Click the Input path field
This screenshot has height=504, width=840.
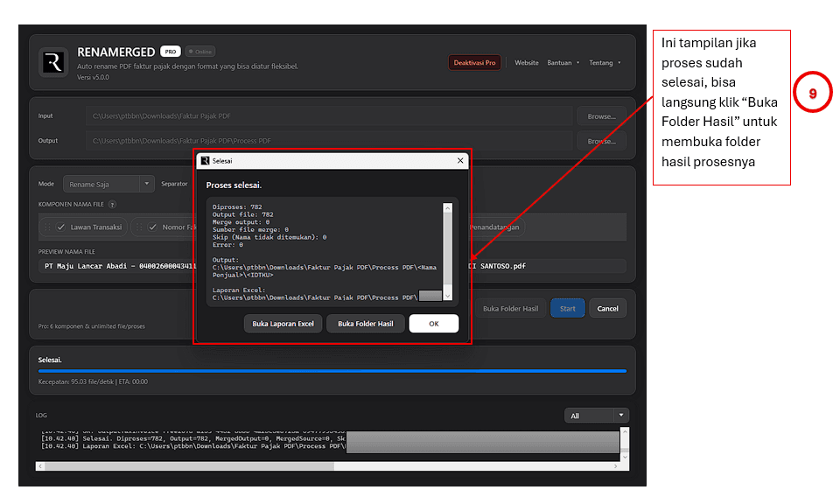tap(329, 116)
